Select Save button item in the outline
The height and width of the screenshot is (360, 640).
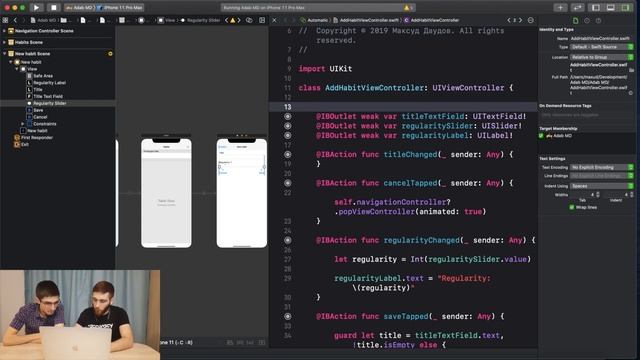coord(38,110)
